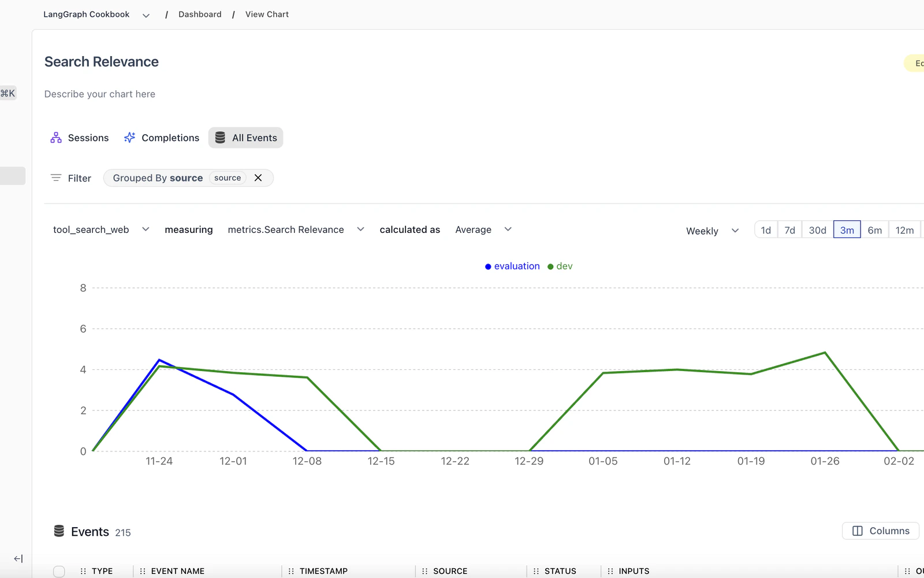Image resolution: width=924 pixels, height=578 pixels.
Task: Select the All Events tab
Action: coord(245,138)
